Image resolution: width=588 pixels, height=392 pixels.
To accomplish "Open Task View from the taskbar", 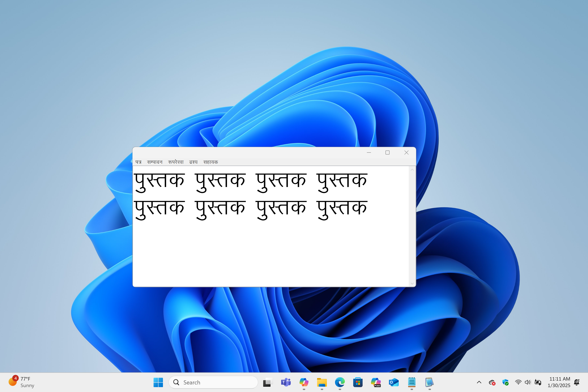I will coord(267,382).
